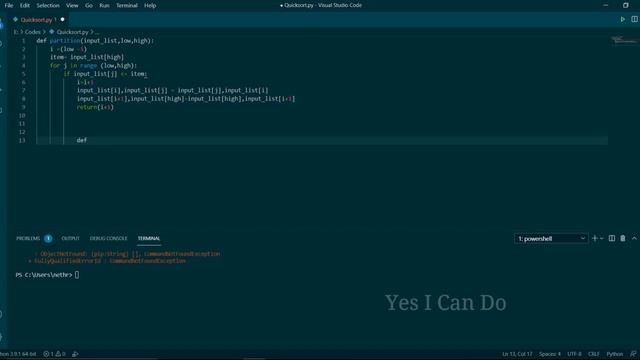Click the feedback icon in status bar
The height and width of the screenshot is (360, 640).
point(633,354)
